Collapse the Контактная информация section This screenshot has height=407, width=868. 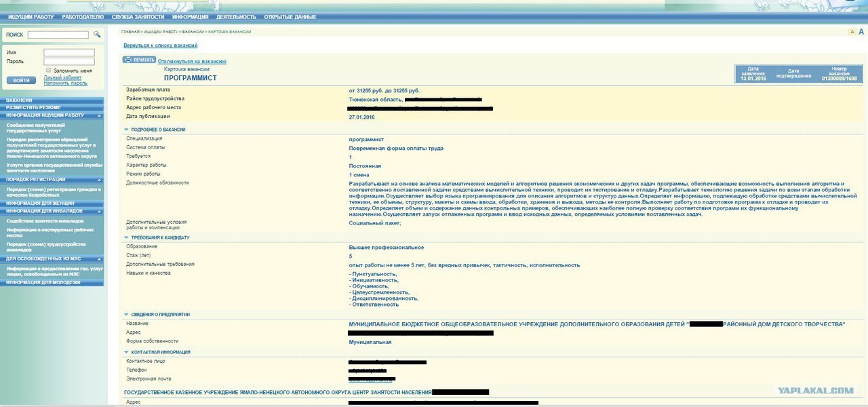(126, 352)
